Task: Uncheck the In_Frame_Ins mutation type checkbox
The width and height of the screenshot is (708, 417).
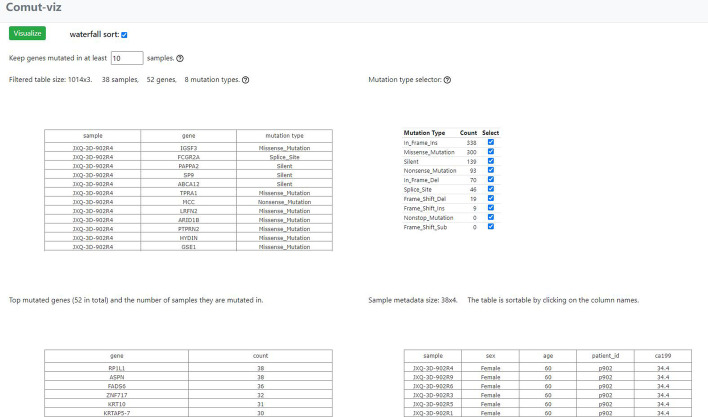Action: (x=490, y=142)
